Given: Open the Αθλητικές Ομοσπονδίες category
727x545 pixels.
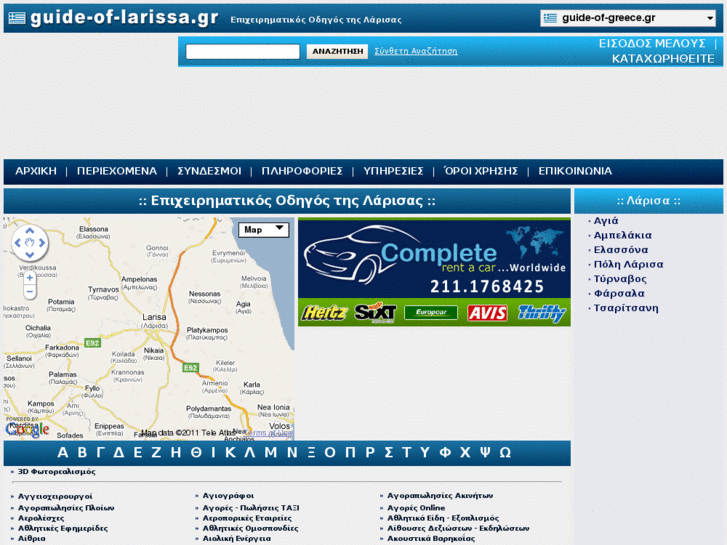Looking at the screenshot, I should (x=250, y=528).
